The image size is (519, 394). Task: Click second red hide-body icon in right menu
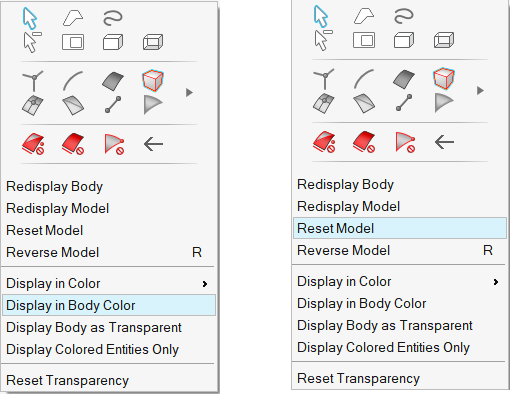(x=364, y=142)
